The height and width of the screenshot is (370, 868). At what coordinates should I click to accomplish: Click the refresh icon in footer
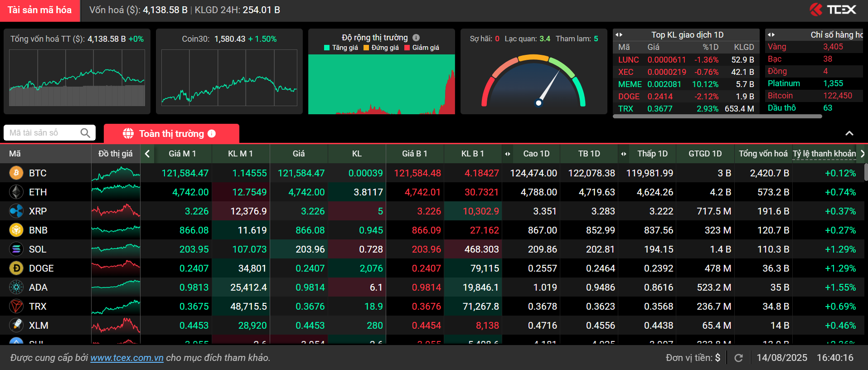tap(738, 358)
